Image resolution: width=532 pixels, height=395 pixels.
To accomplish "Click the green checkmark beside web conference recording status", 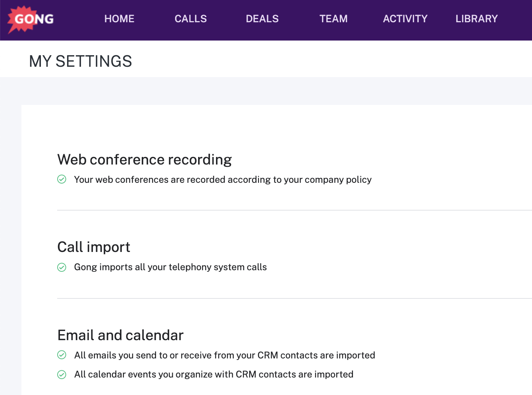I will (x=62, y=179).
